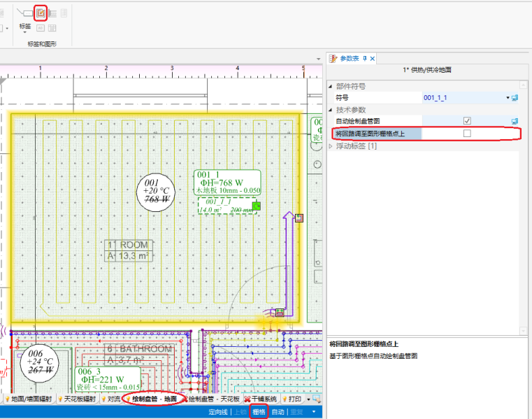Click the orange loop connection marker icon
Image resolution: width=532 pixels, height=419 pixels.
pos(299,218)
